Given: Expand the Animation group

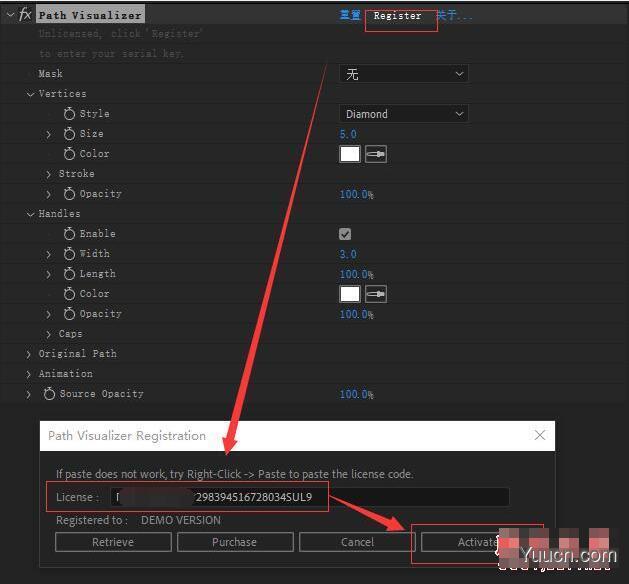Looking at the screenshot, I should [x=28, y=374].
